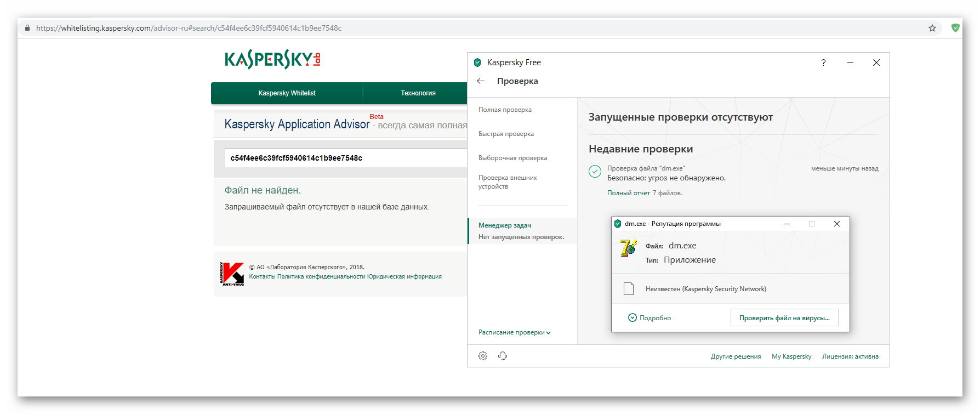Minimize the dm.exe reputation dialog
Viewport: 980px width, 414px height.
coord(787,224)
